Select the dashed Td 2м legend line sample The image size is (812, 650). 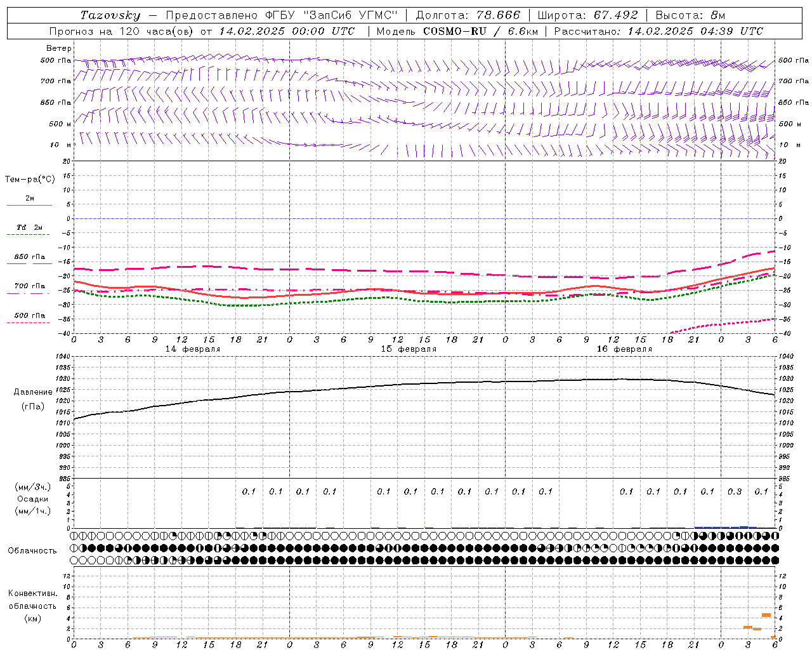(x=29, y=235)
